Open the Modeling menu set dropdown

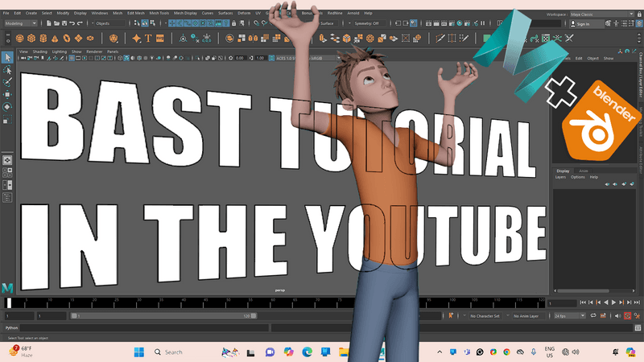coord(21,23)
